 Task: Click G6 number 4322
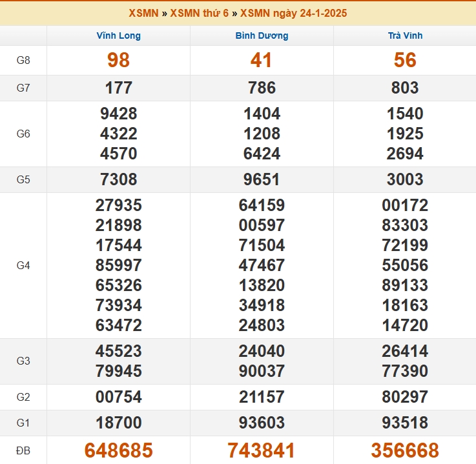click(x=119, y=134)
